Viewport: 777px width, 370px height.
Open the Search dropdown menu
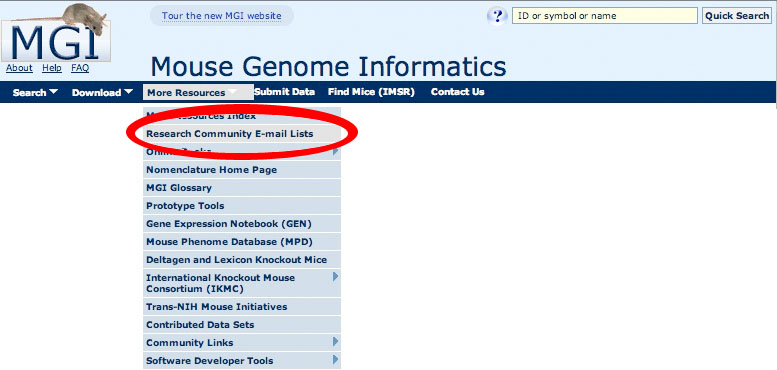(35, 92)
